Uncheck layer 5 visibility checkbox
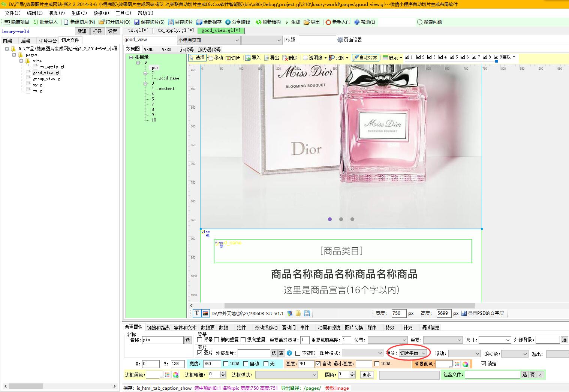Image resolution: width=569 pixels, height=392 pixels. coord(452,57)
